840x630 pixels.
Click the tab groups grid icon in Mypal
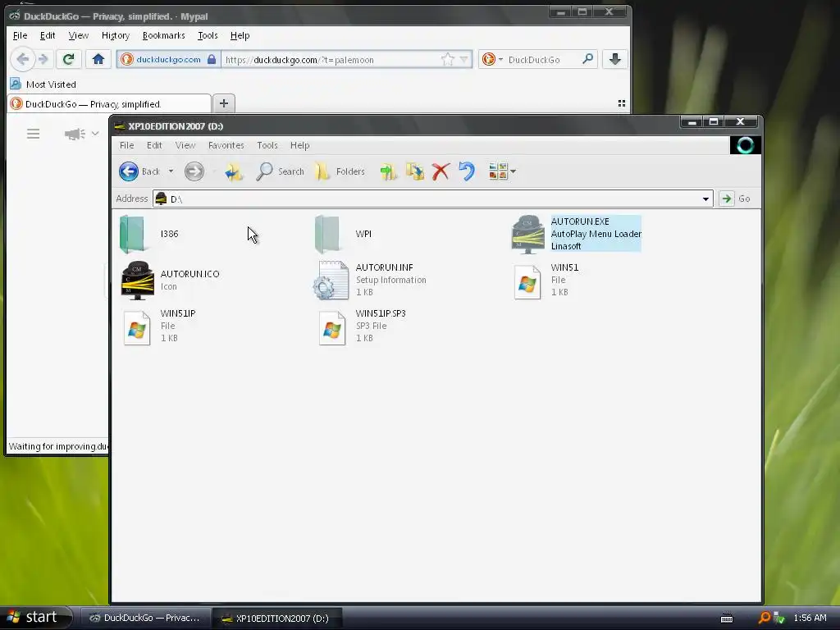622,103
